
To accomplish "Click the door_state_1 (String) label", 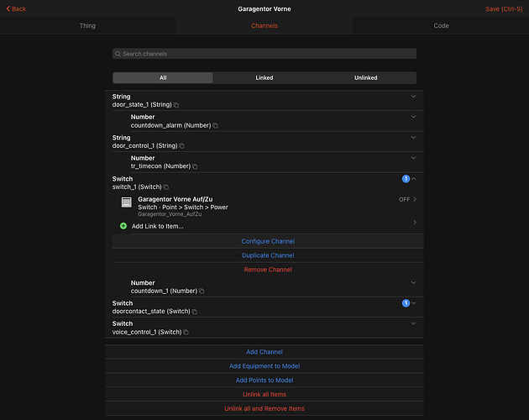I will click(142, 105).
